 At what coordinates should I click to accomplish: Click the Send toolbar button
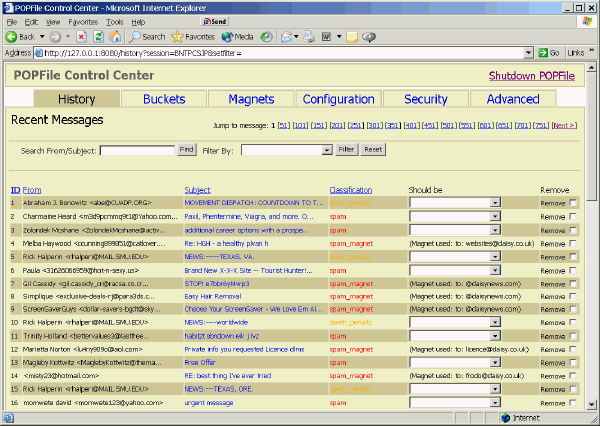coord(215,21)
